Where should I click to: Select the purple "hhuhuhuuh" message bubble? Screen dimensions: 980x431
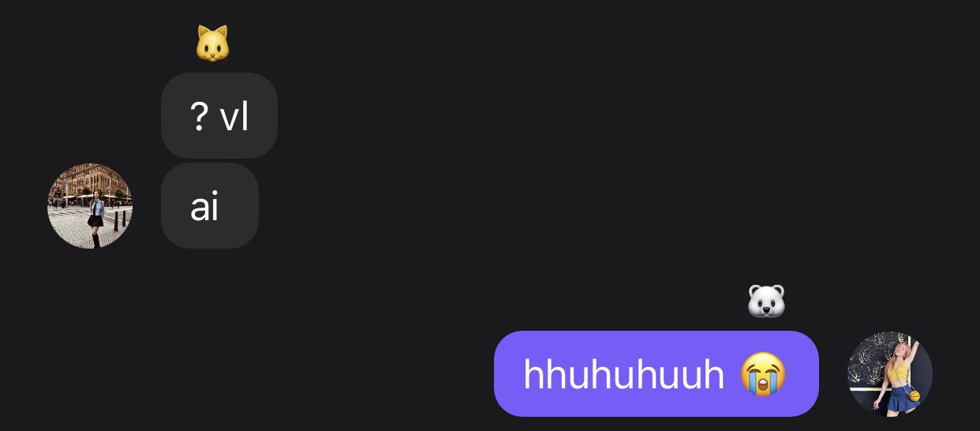656,373
